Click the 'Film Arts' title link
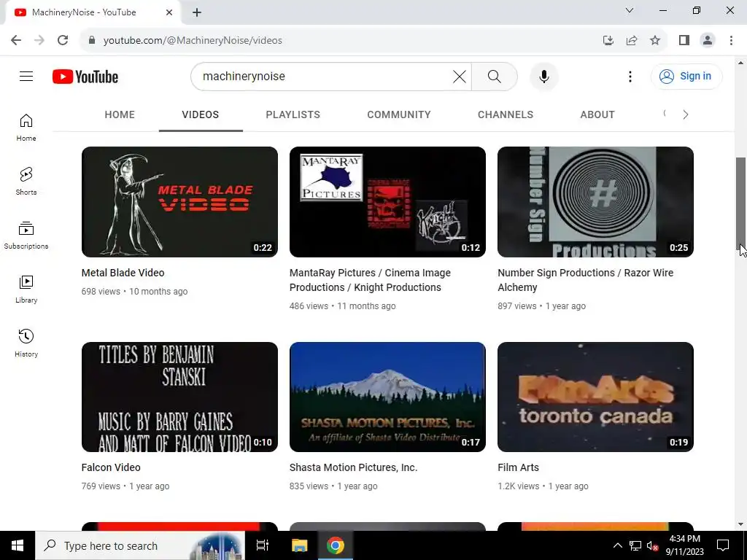This screenshot has width=747, height=560. tap(519, 467)
